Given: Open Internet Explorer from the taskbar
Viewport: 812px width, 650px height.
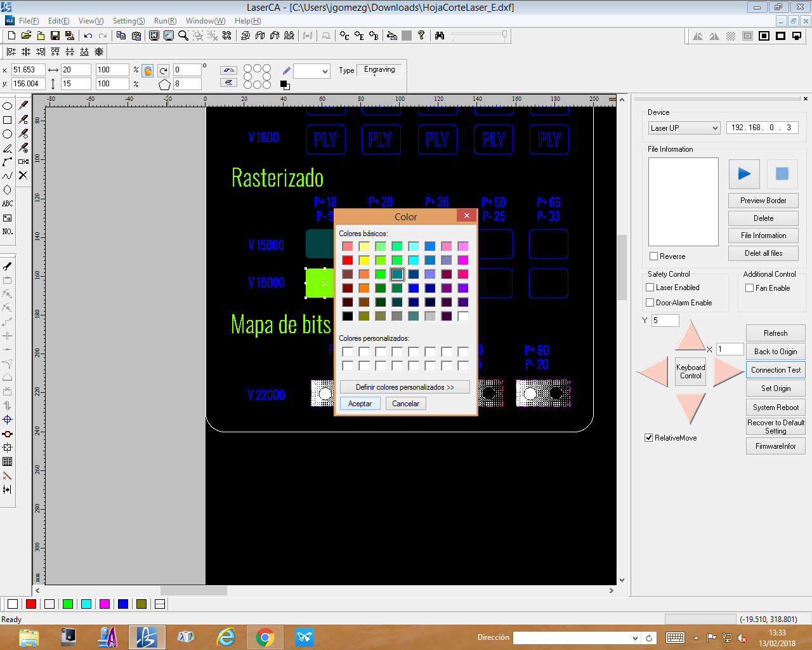Looking at the screenshot, I should tap(226, 637).
